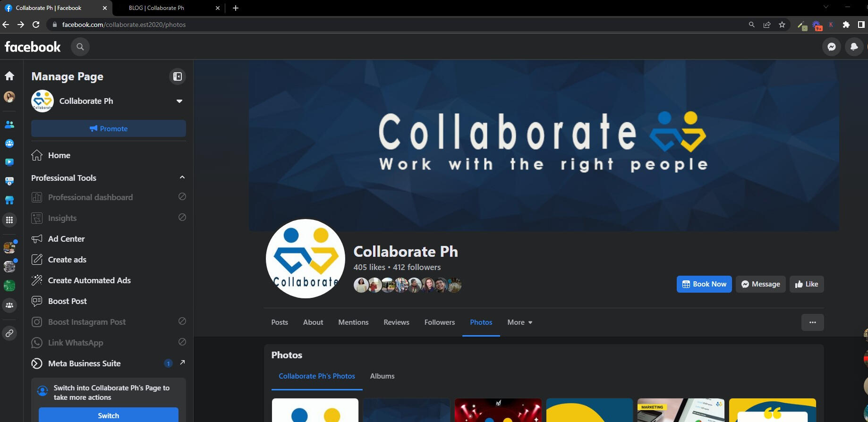Screen dimensions: 868x422
Task: Bookmark this page with star icon
Action: pos(782,25)
